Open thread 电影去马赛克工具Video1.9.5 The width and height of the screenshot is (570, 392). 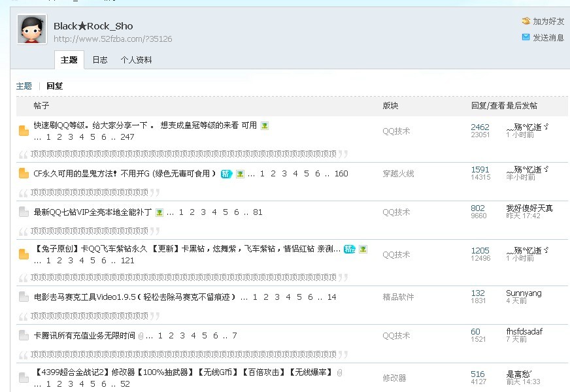pyautogui.click(x=135, y=297)
